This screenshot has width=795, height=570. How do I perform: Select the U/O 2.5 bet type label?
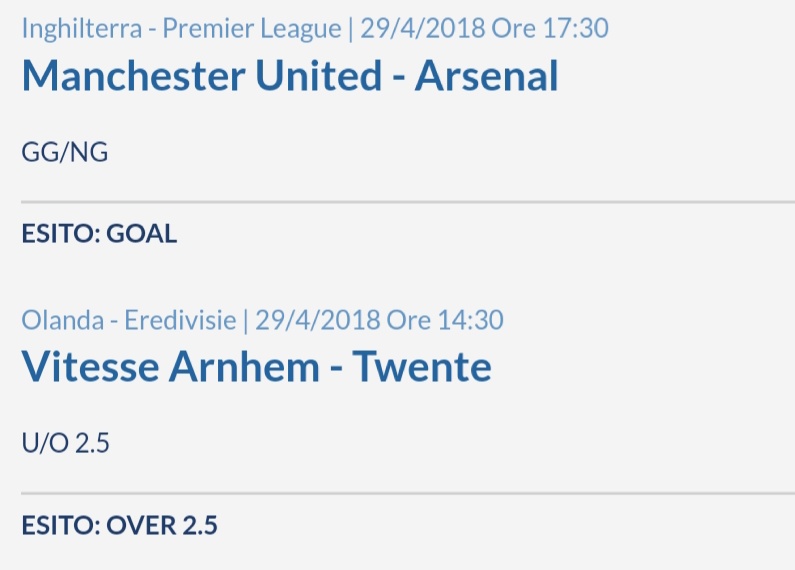pos(65,443)
